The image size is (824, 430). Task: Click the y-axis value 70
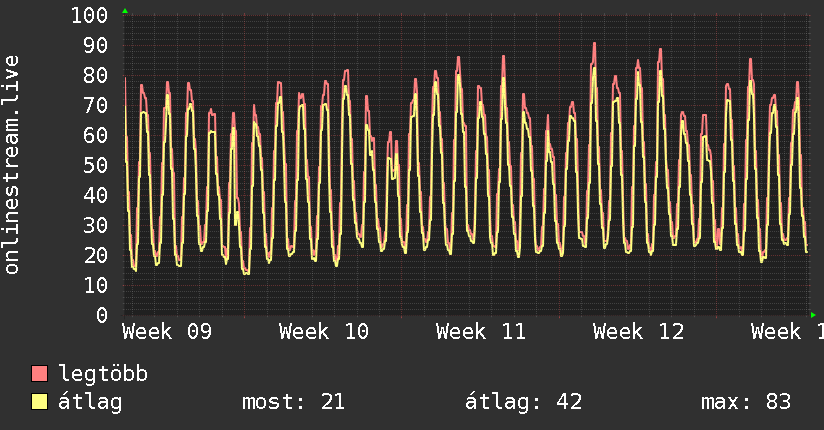point(96,105)
